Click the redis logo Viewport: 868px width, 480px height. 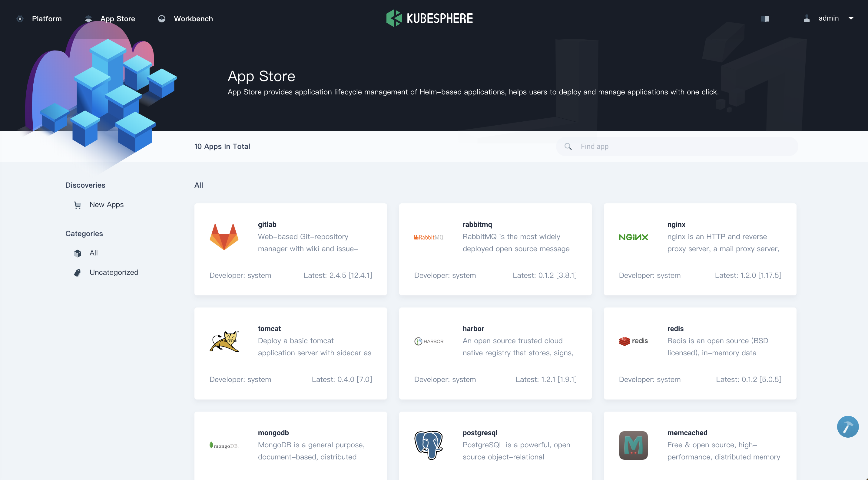click(634, 341)
